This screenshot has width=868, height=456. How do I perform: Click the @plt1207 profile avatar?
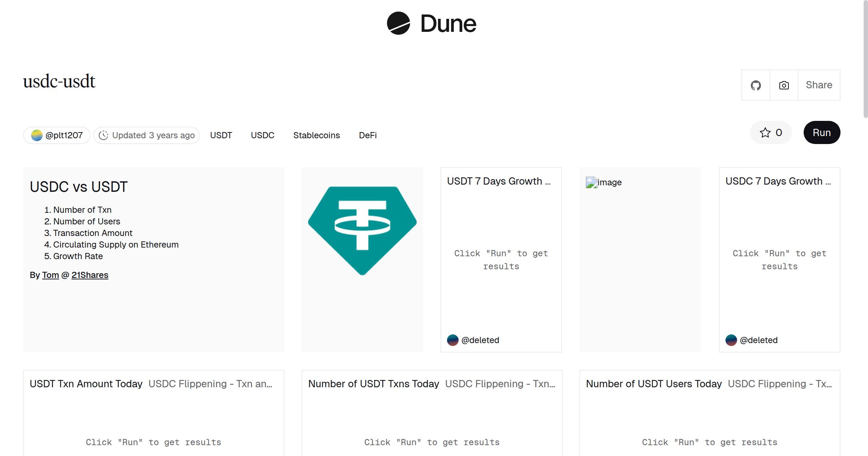click(x=38, y=135)
